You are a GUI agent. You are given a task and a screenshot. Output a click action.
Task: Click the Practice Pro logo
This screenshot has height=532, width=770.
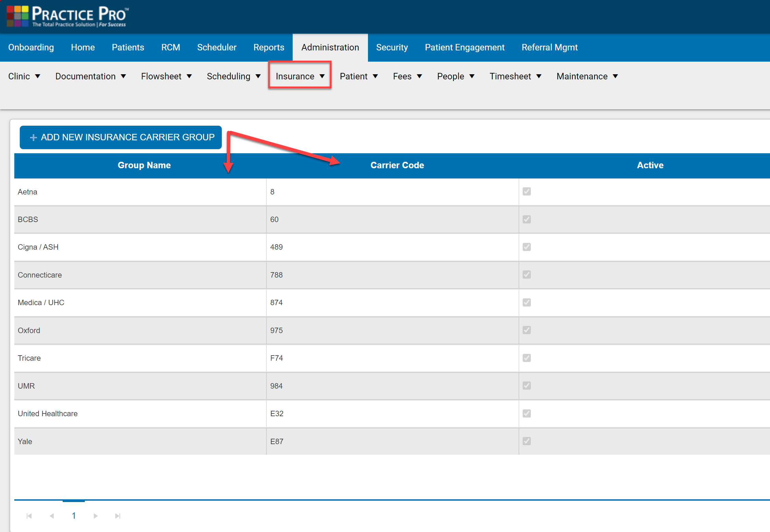click(x=67, y=16)
